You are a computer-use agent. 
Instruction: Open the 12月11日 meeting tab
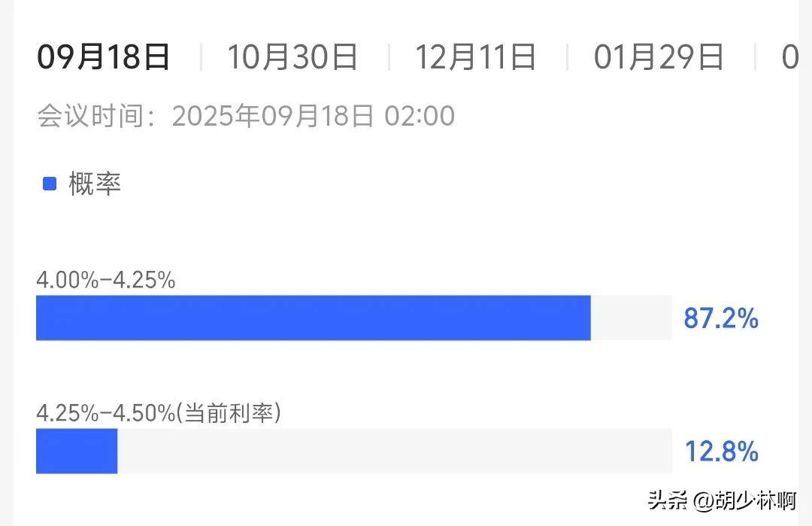click(475, 57)
